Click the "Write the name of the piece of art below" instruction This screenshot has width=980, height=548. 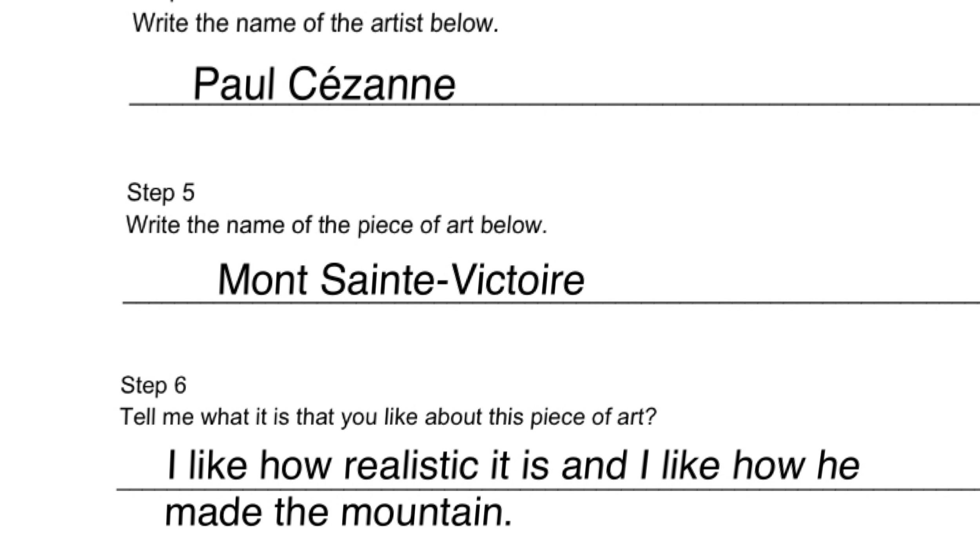(x=336, y=226)
